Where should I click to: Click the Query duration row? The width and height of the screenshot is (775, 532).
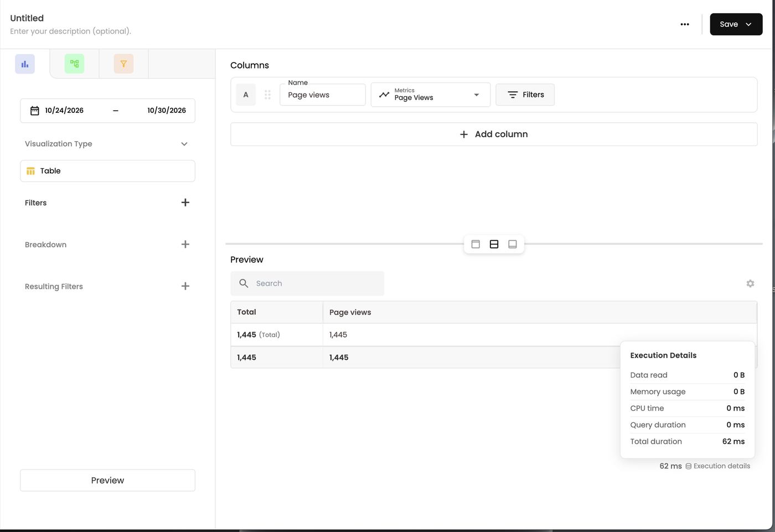point(688,425)
